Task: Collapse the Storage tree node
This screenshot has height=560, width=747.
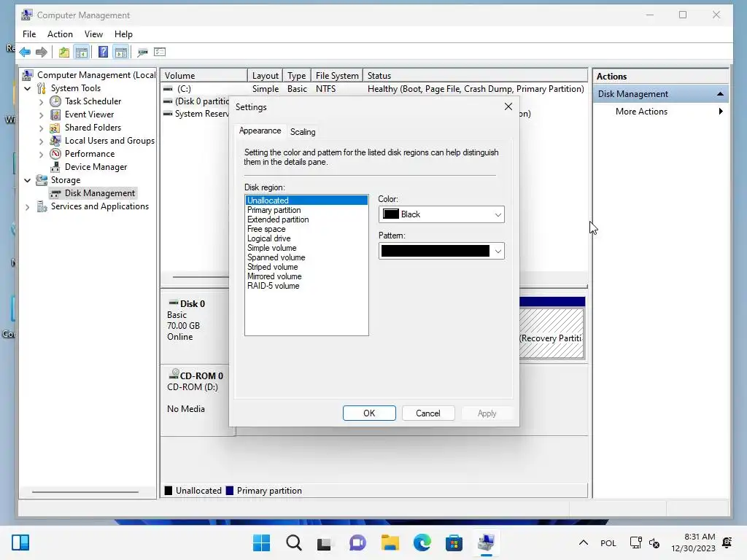Action: 28,181
